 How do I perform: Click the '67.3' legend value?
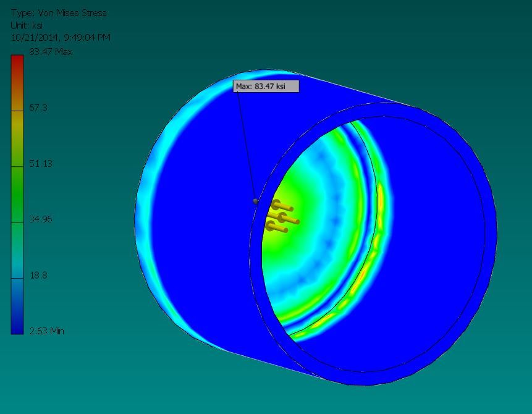pos(38,108)
